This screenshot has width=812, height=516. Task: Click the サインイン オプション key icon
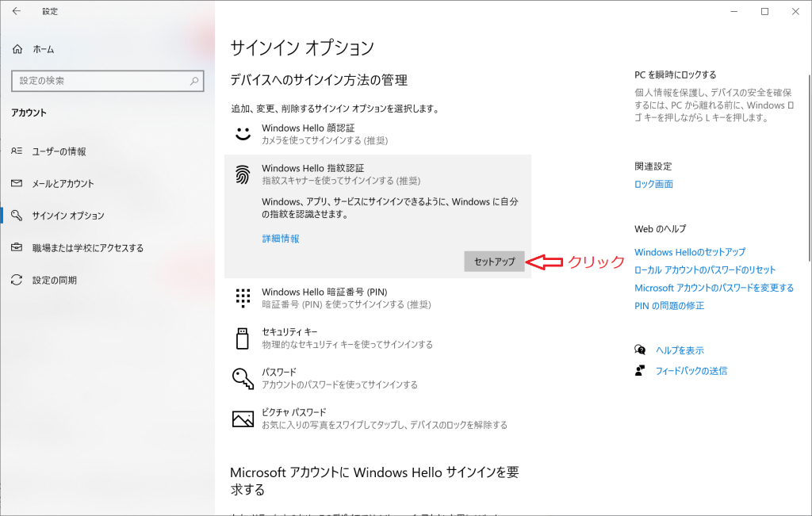[x=17, y=216]
